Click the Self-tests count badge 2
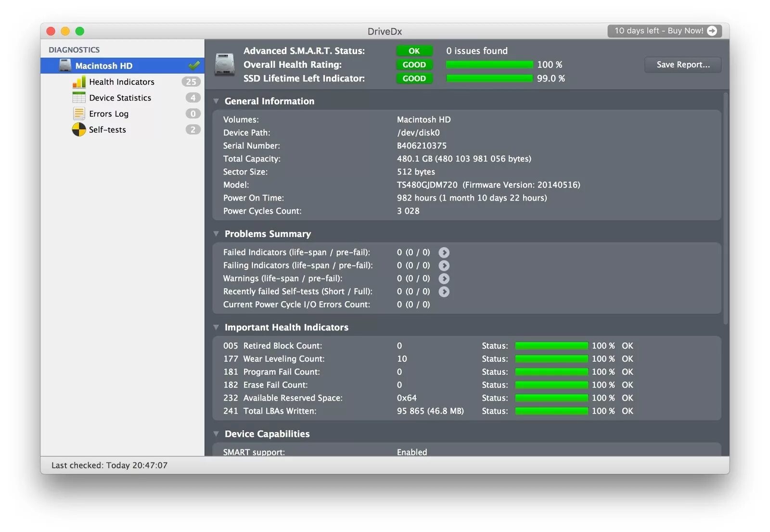 coord(193,129)
